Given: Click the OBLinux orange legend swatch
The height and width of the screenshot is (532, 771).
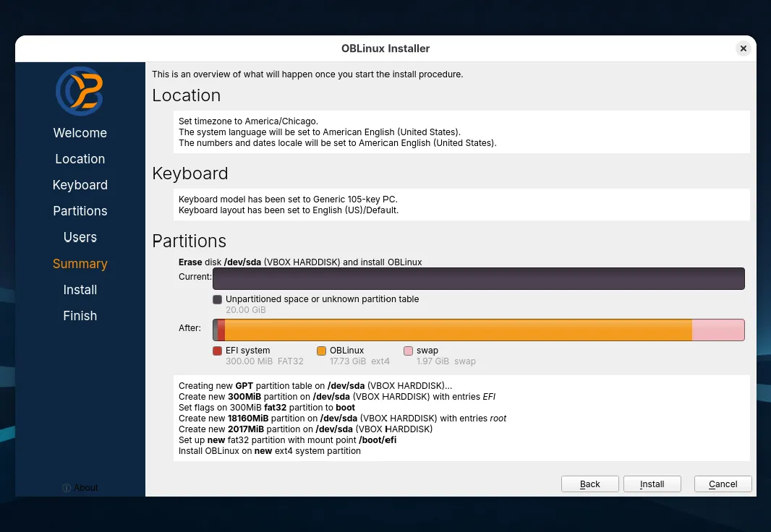Looking at the screenshot, I should [322, 351].
